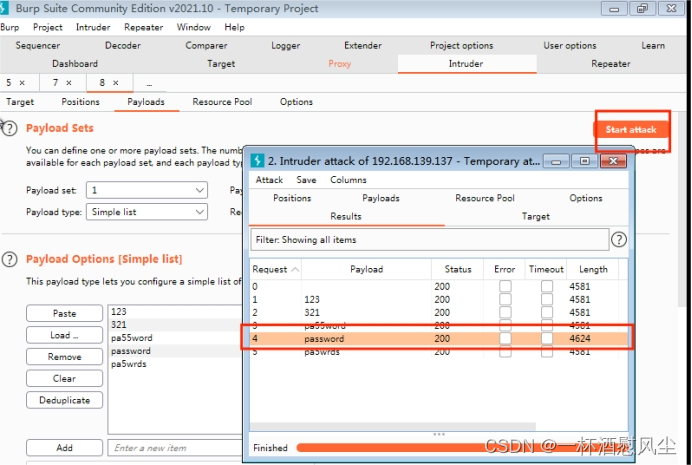Screen dimensions: 692x465
Task: Open the Project menu
Action: click(48, 27)
